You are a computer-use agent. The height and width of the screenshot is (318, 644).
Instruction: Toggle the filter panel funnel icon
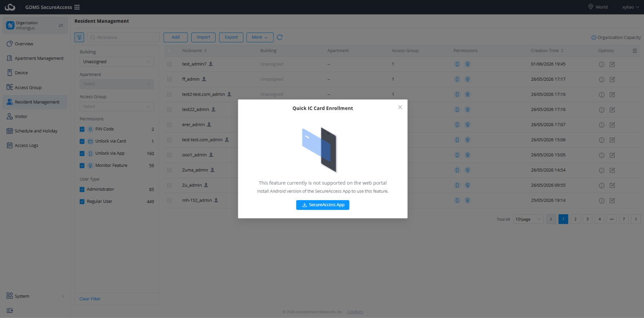coord(79,37)
